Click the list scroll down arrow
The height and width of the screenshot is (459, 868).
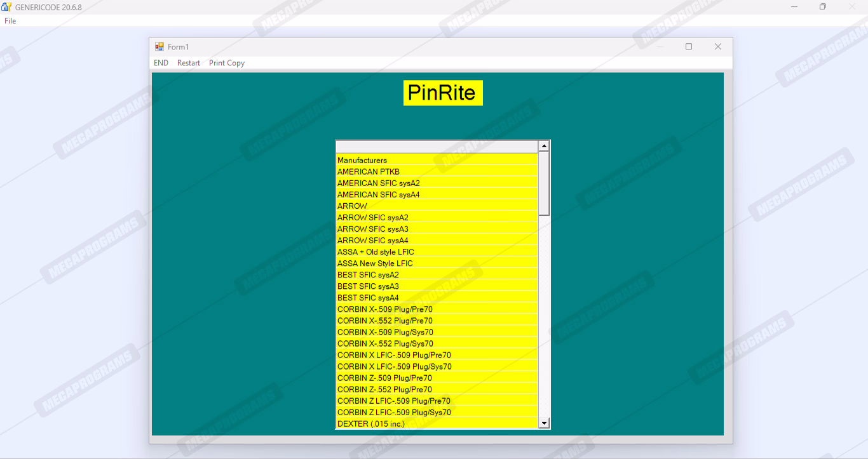point(544,423)
